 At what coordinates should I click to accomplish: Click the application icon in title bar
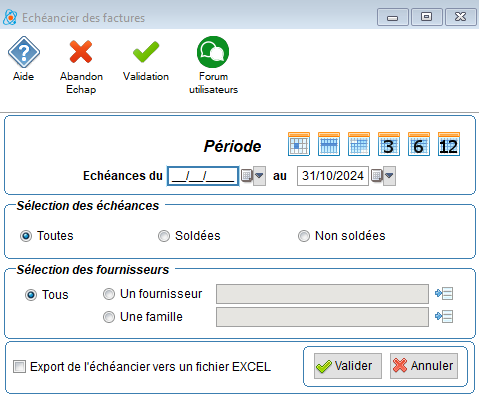pos(10,17)
